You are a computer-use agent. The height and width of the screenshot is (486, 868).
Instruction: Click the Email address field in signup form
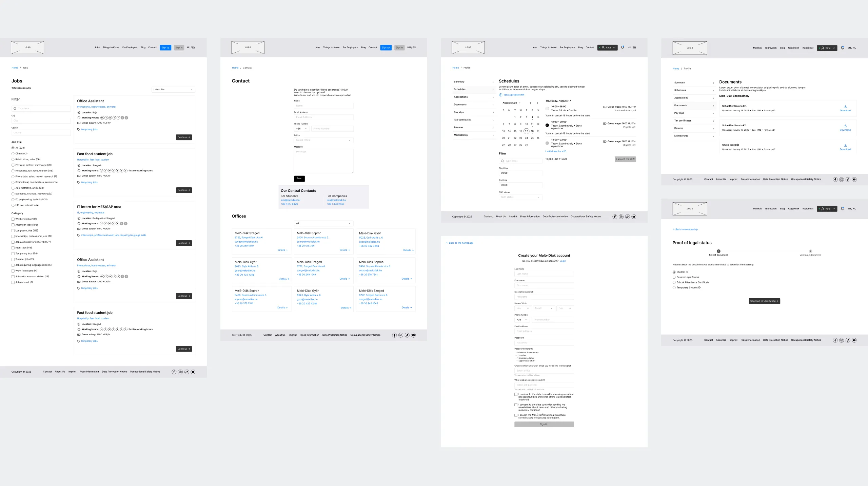[544, 331]
